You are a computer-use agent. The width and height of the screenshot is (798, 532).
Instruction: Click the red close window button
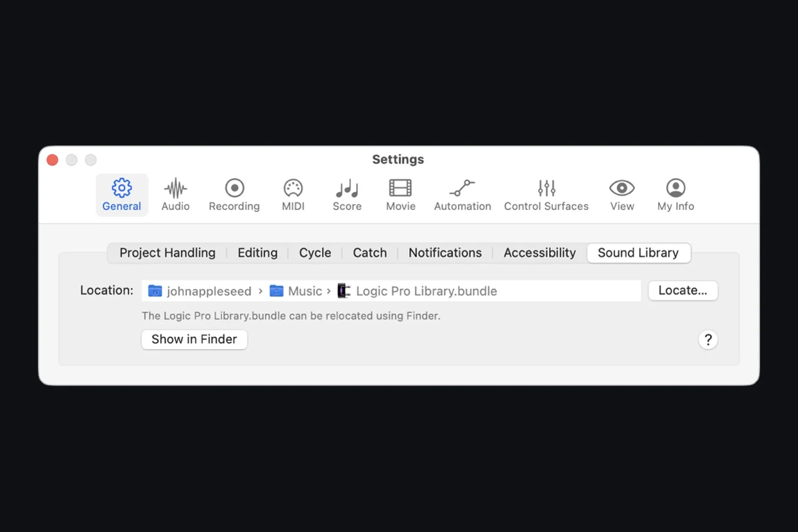point(52,160)
